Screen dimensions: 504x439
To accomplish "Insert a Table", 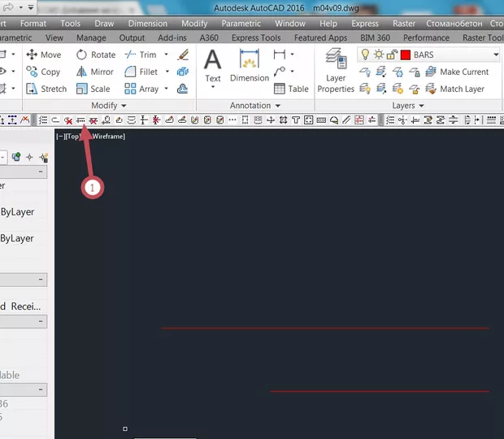I will (291, 89).
